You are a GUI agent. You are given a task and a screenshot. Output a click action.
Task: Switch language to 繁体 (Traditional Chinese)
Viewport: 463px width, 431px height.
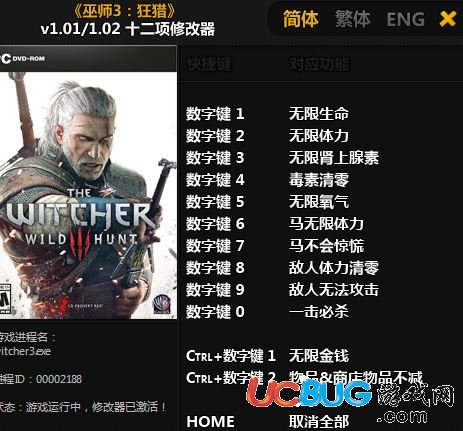click(353, 19)
